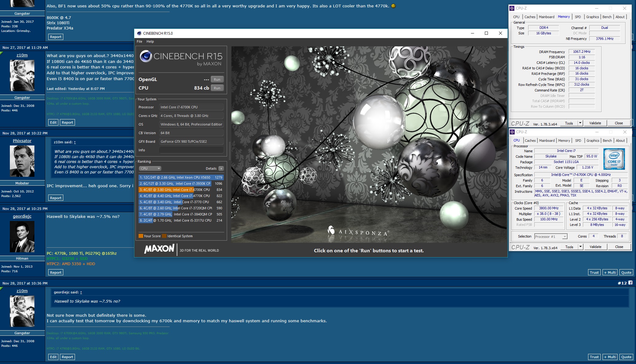Viewport: 636px width, 364px height.
Task: Select ranking row Core i5-3317U 214
Action: (181, 220)
